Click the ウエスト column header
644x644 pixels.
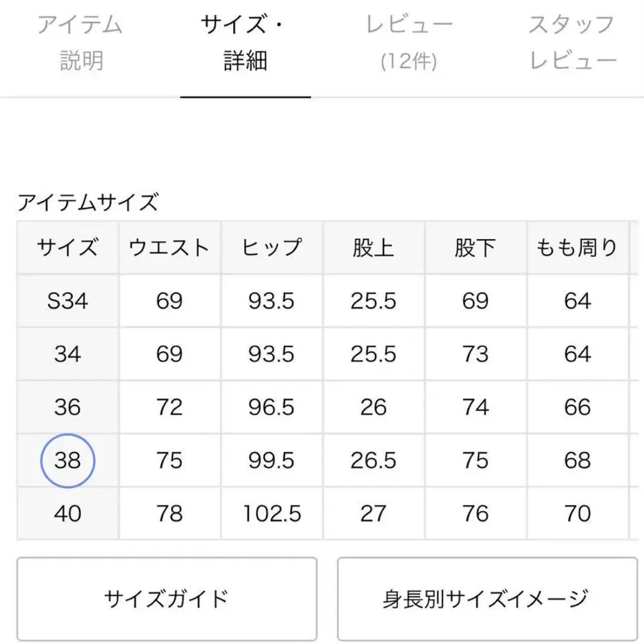click(x=170, y=248)
